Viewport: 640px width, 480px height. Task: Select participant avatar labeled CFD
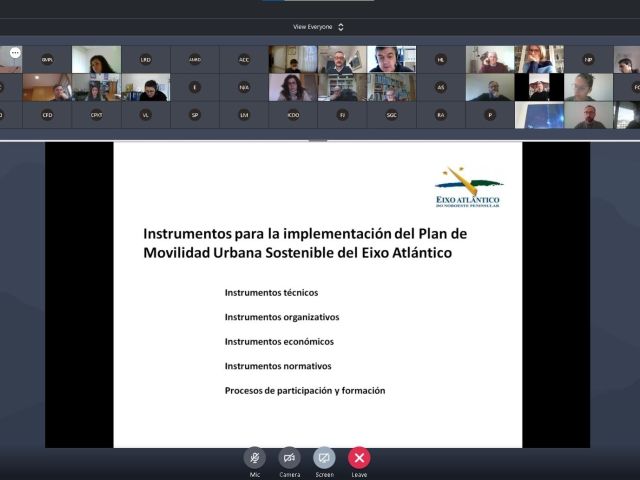(x=47, y=115)
